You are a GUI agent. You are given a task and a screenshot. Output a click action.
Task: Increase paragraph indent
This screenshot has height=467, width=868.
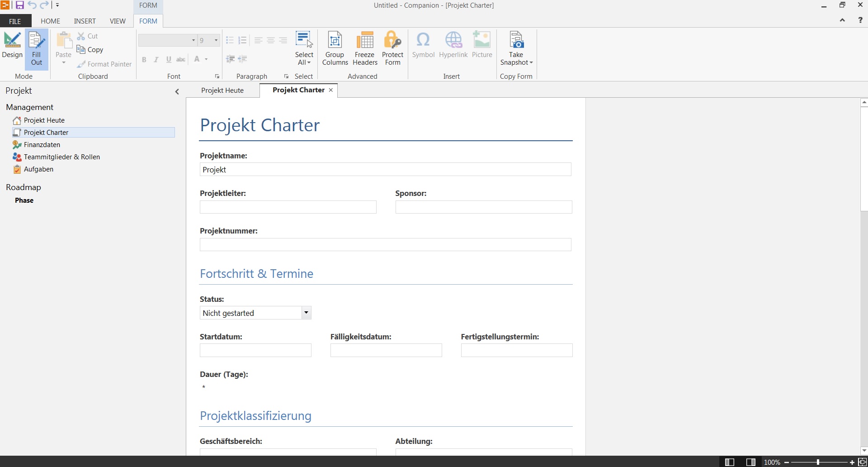click(242, 59)
